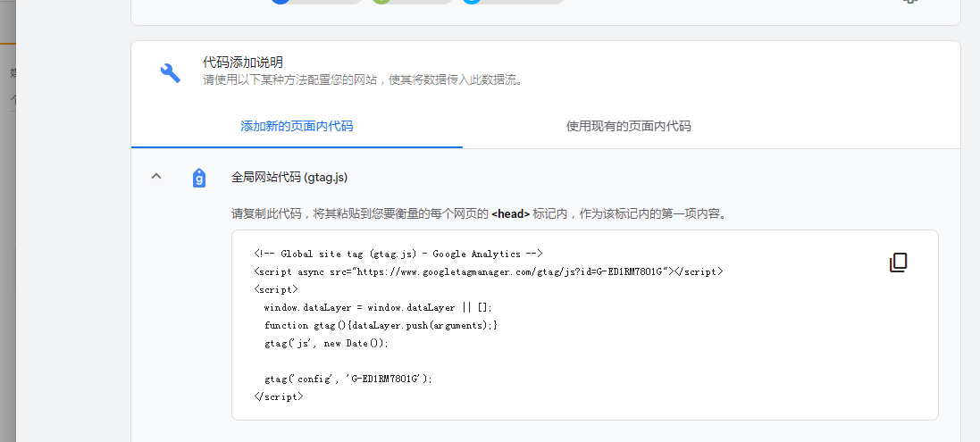
Task: Collapse the 全局网站代码 (gtag.js) section
Action: pyautogui.click(x=156, y=177)
